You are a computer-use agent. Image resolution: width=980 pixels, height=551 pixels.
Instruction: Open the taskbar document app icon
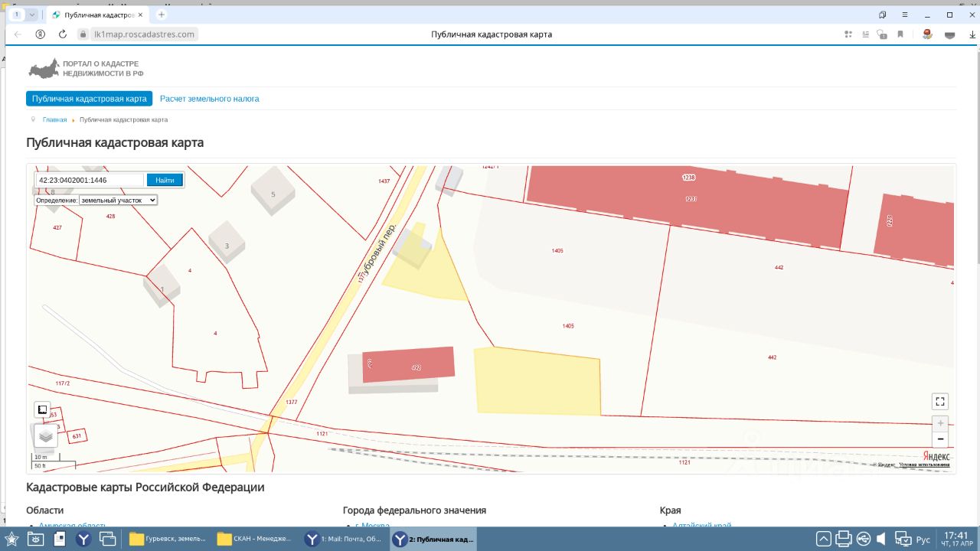pos(60,539)
